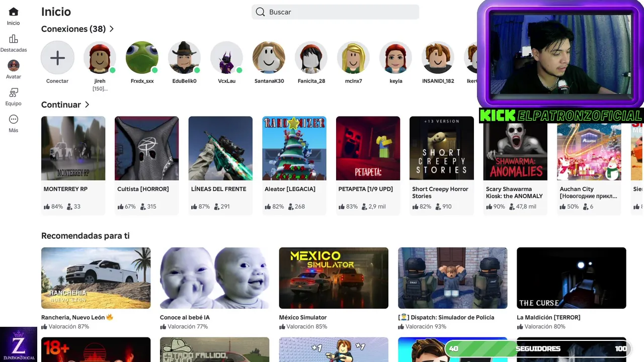Open the Más three-dots menu

pos(14,119)
